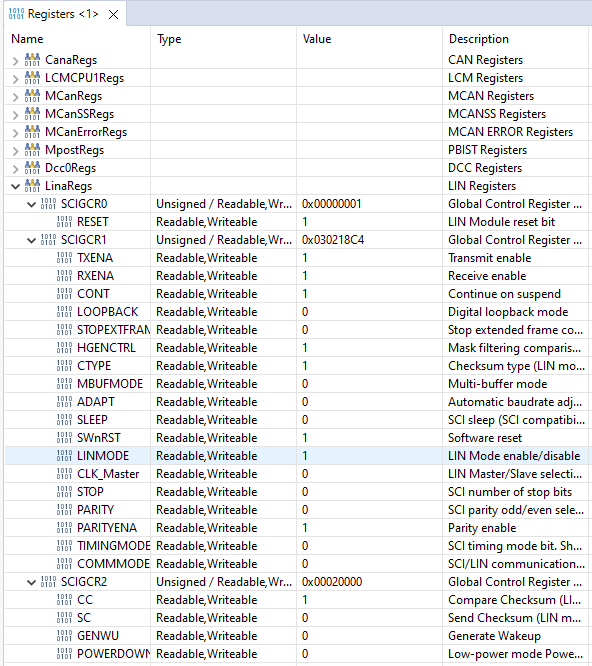Image resolution: width=592 pixels, height=666 pixels.
Task: Collapse the SCIGCR1 register node
Action: [31, 240]
